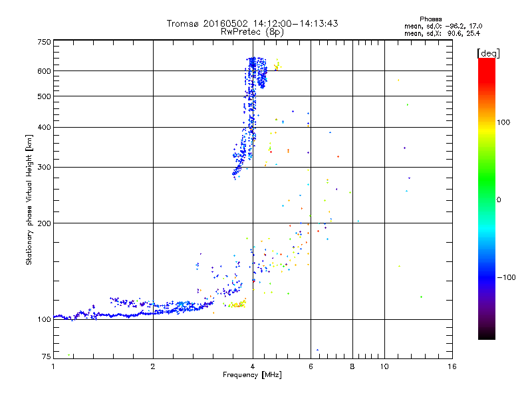Click the 'Phases' heading at top right
This screenshot has width=532, height=399.
(x=430, y=19)
